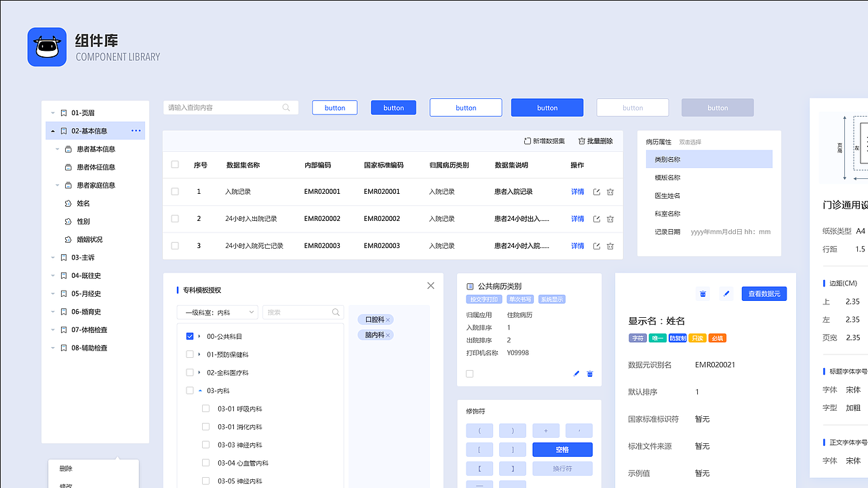Image resolution: width=868 pixels, height=488 pixels.
Task: Click the bookmark icon beside 03-主诉
Action: coord(64,258)
